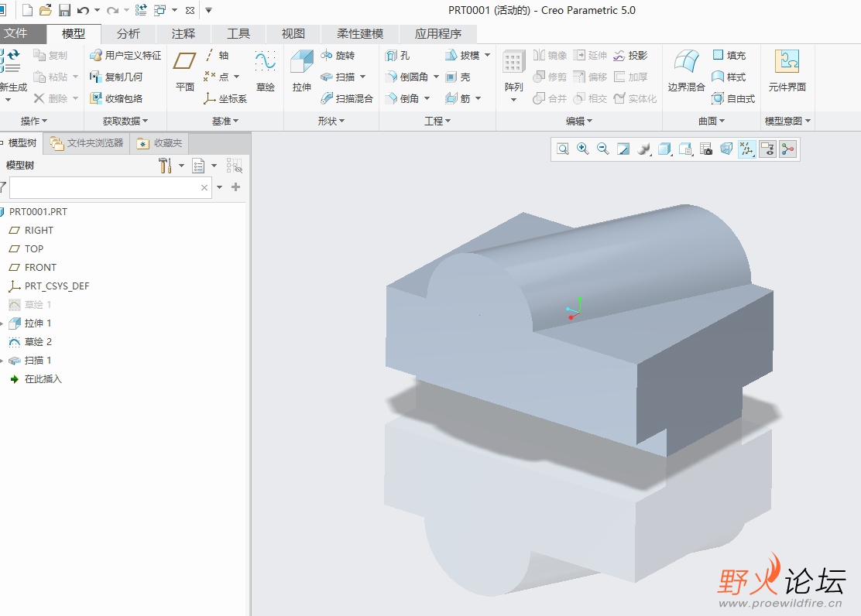Create a datum Plane (平面)

point(184,71)
